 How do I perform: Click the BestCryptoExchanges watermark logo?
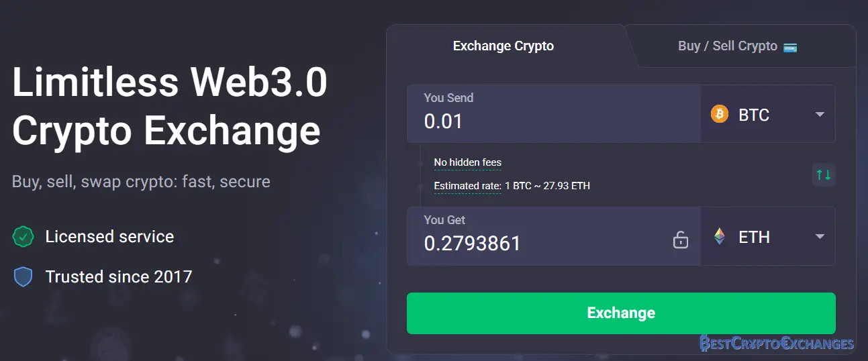point(777,344)
